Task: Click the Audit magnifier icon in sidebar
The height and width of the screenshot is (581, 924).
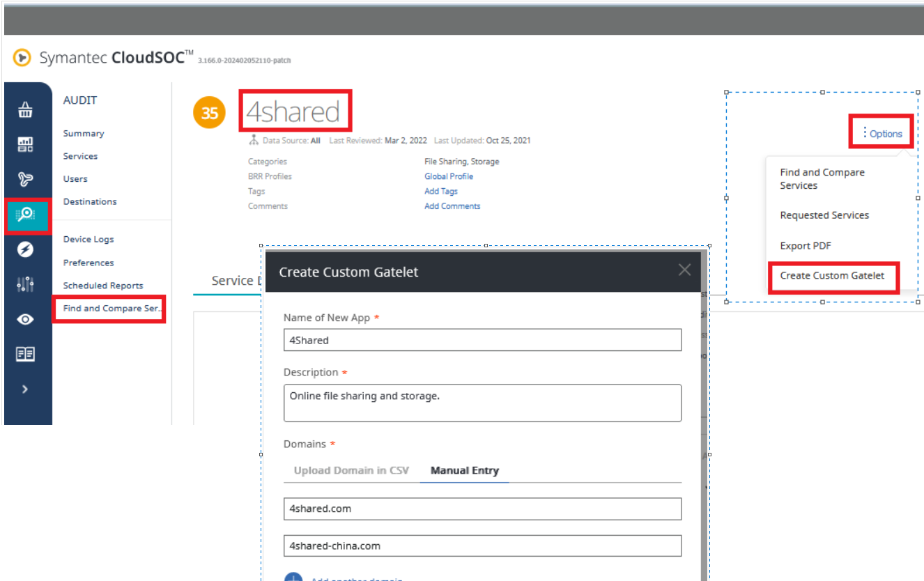Action: [26, 215]
